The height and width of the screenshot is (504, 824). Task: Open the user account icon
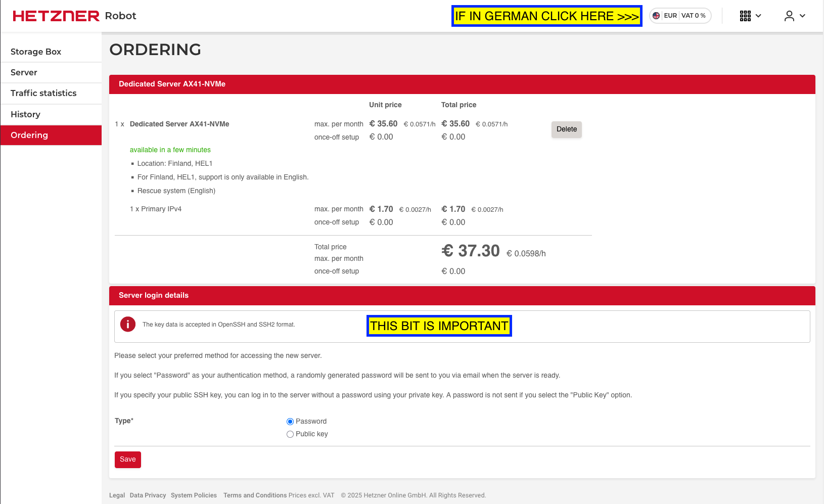click(789, 16)
